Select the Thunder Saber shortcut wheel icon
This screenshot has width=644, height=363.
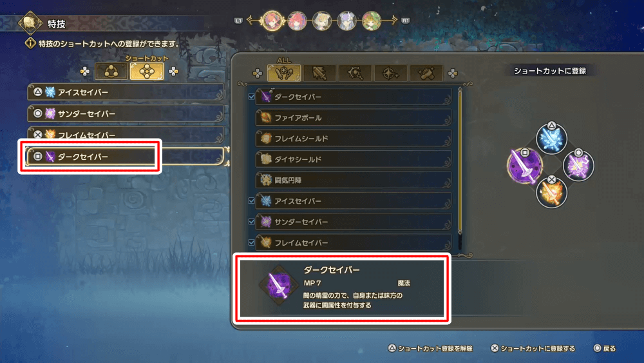tap(578, 166)
